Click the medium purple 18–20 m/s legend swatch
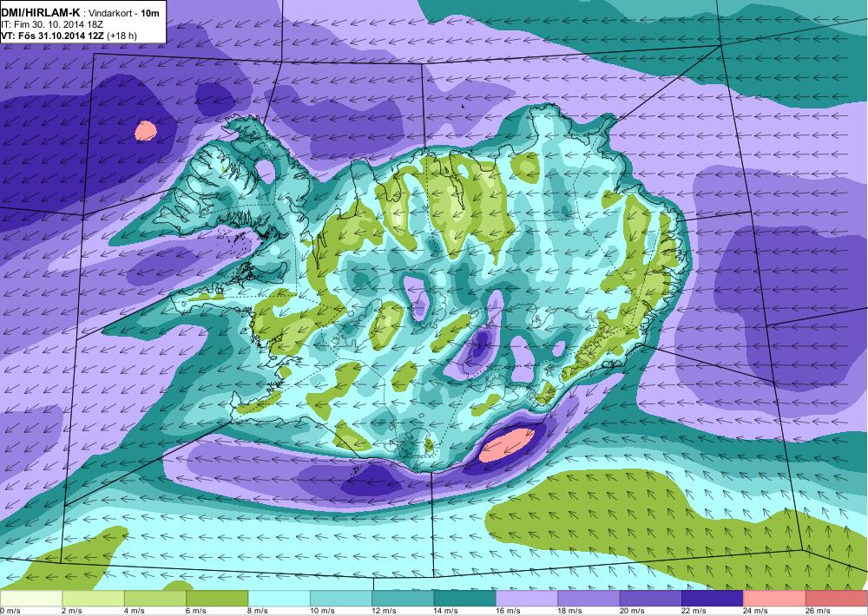 point(589,599)
